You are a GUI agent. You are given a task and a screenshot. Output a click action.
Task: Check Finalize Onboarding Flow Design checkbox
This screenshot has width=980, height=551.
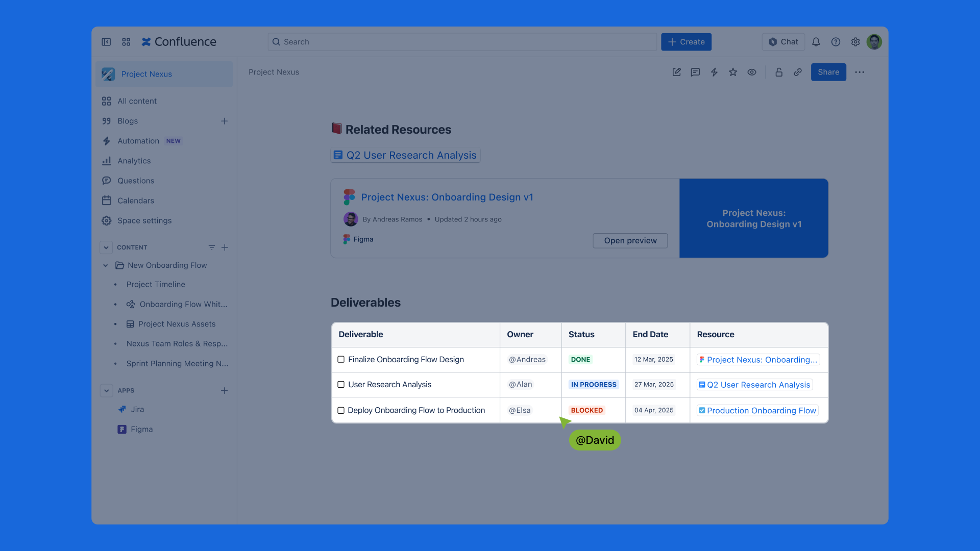point(341,360)
